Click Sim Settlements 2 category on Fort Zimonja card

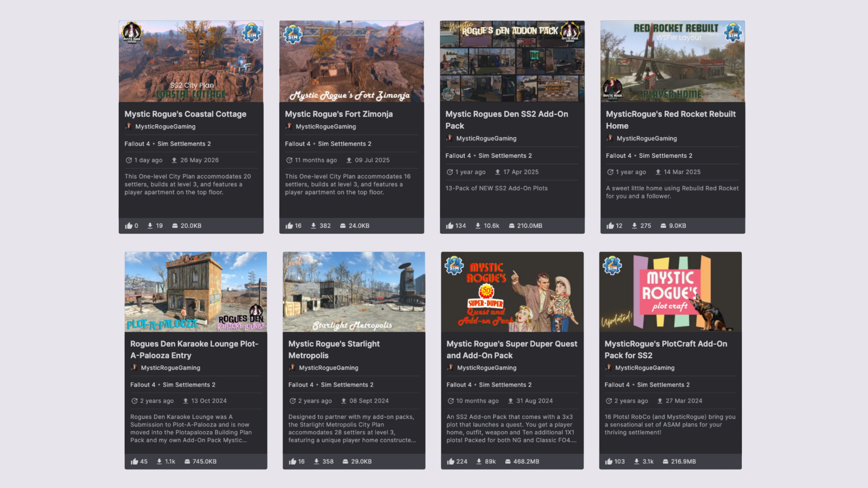point(344,144)
